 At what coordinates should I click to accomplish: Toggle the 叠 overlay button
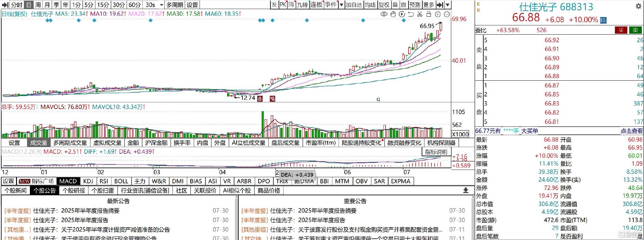395,5
